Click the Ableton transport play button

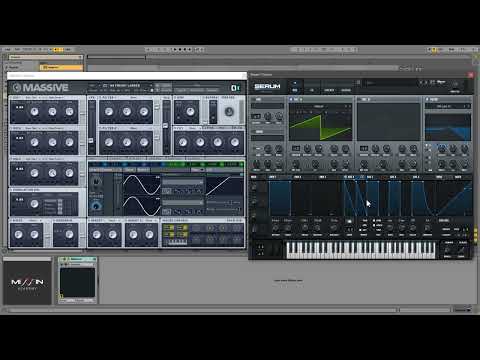click(x=175, y=49)
